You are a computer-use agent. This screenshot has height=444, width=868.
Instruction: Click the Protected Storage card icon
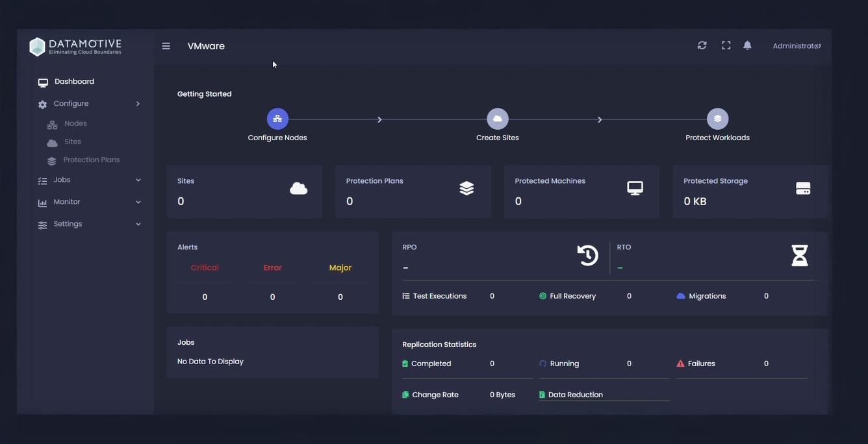803,188
